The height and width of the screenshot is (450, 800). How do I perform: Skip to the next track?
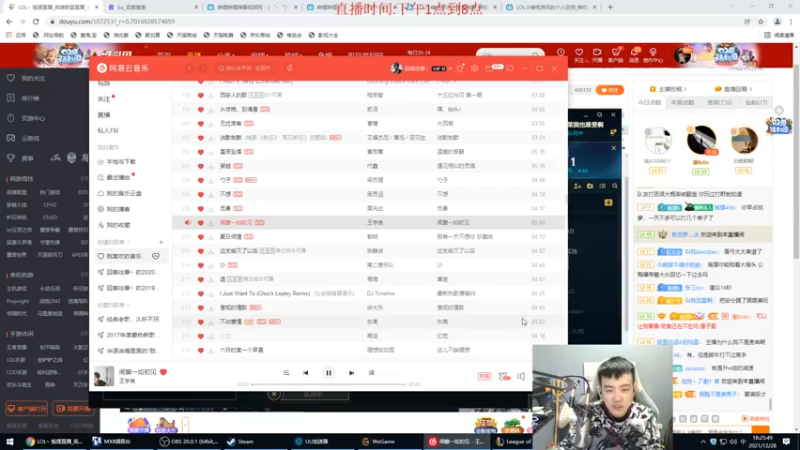(x=352, y=373)
